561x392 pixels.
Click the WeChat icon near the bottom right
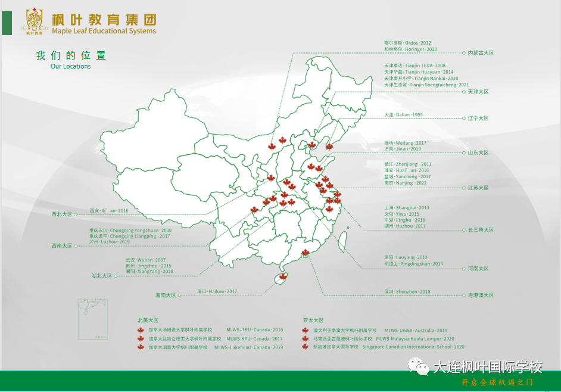(421, 367)
